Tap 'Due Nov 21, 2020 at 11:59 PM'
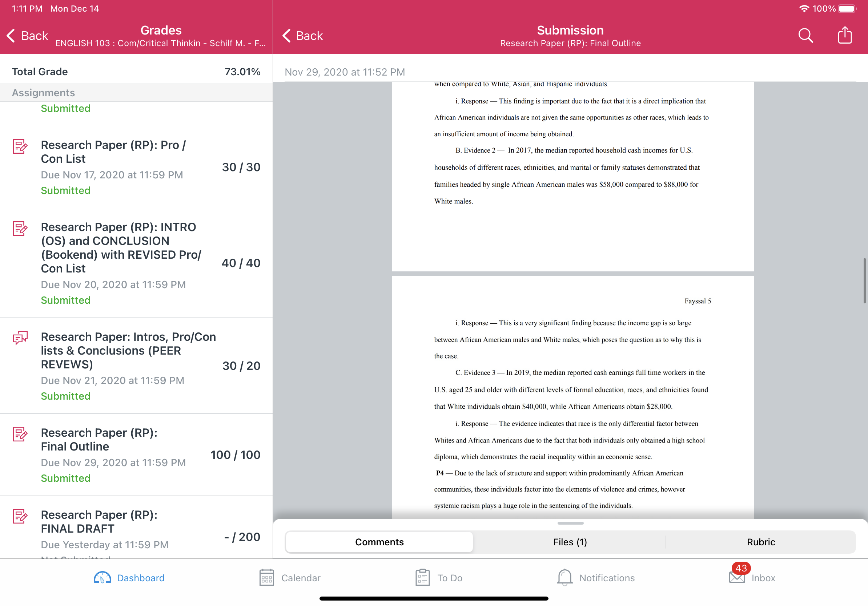Screen dimensions: 868x606 tap(112, 380)
